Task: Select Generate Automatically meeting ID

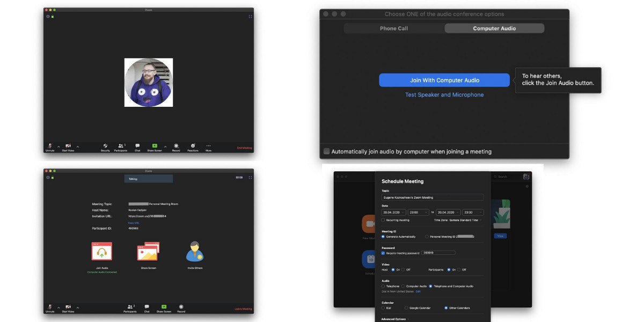Action: click(x=383, y=237)
